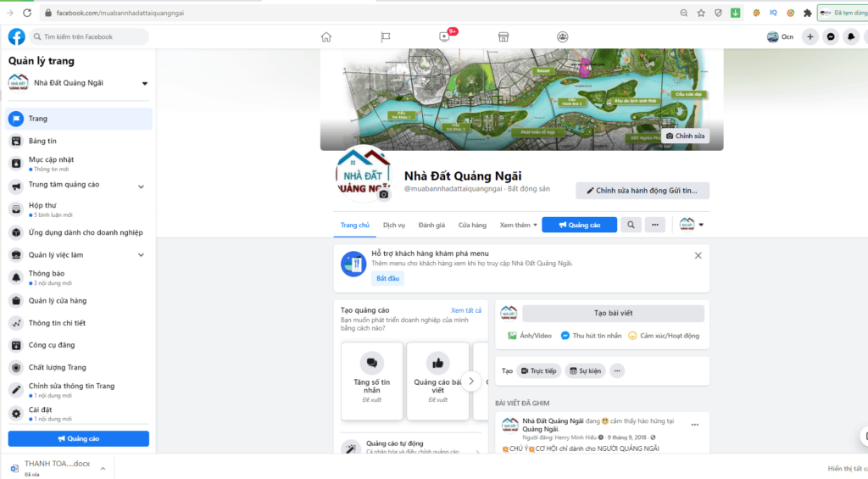Click Chỉnh sửa hành động Gửi tin button

pos(643,191)
